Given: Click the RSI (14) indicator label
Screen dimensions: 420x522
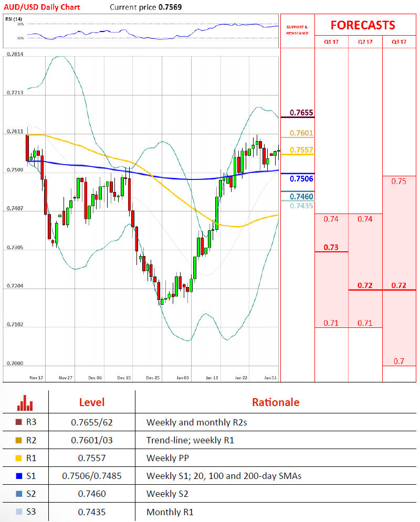Looking at the screenshot, I should pos(14,19).
